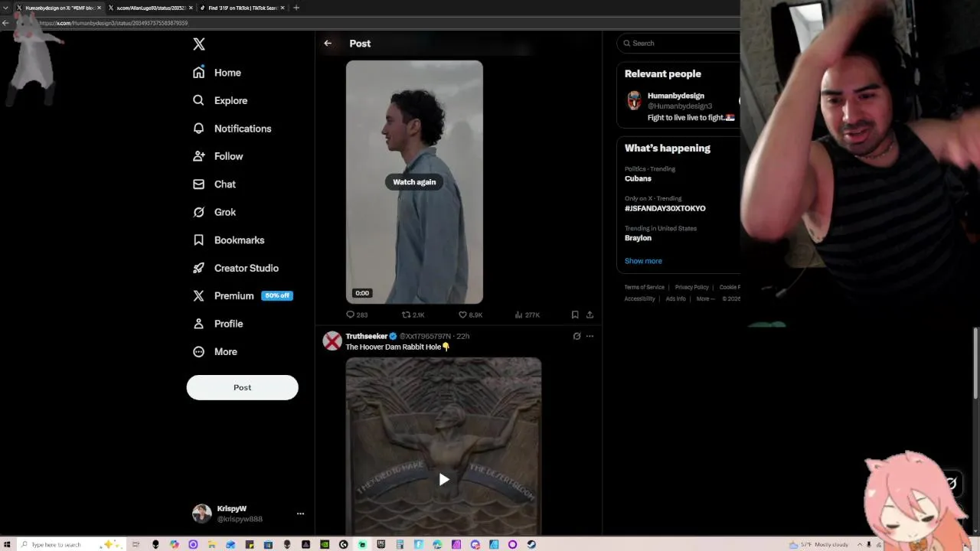
Task: Switch to the AllanLugo93 status tab
Action: [149, 8]
